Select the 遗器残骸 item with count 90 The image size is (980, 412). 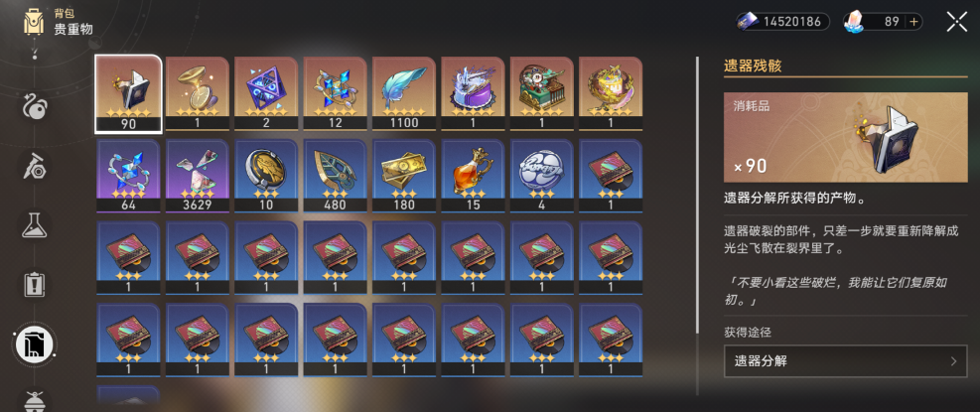128,93
